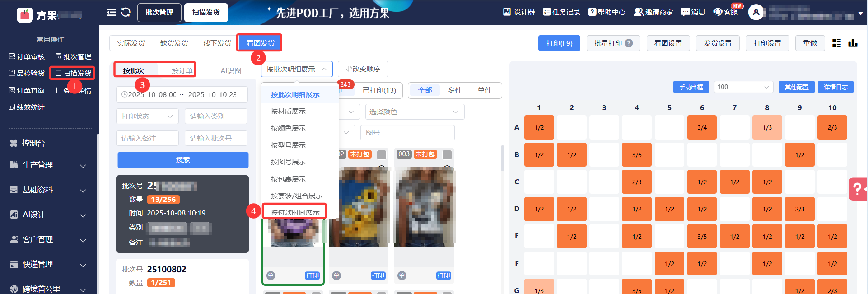
Task: Choose 按套装/组合展示 from the menu
Action: 296,196
